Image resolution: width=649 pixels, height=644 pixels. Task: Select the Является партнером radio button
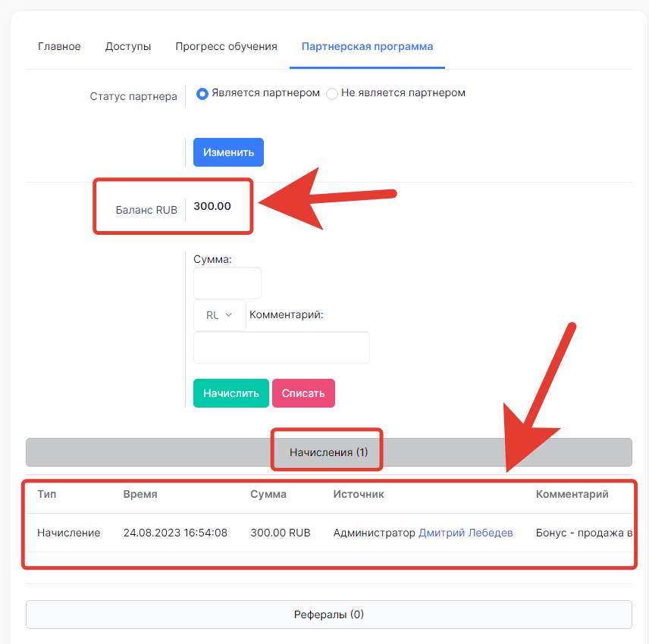pos(202,93)
